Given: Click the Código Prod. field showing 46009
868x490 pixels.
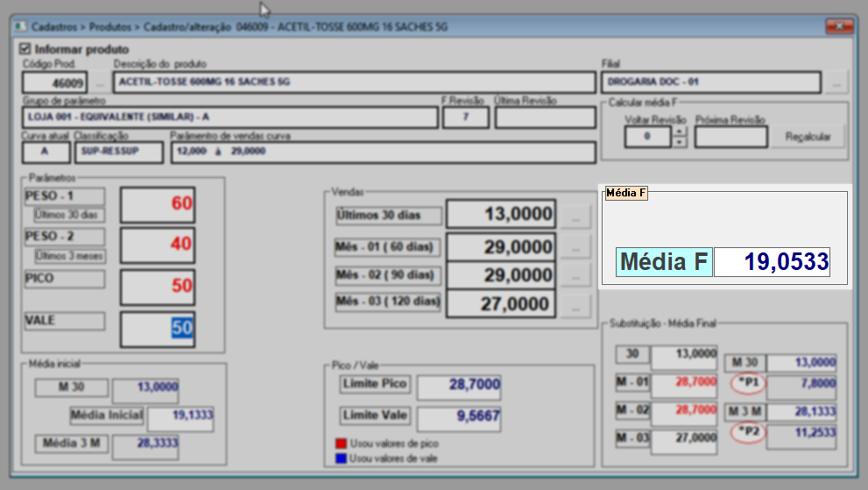Looking at the screenshot, I should [x=55, y=82].
